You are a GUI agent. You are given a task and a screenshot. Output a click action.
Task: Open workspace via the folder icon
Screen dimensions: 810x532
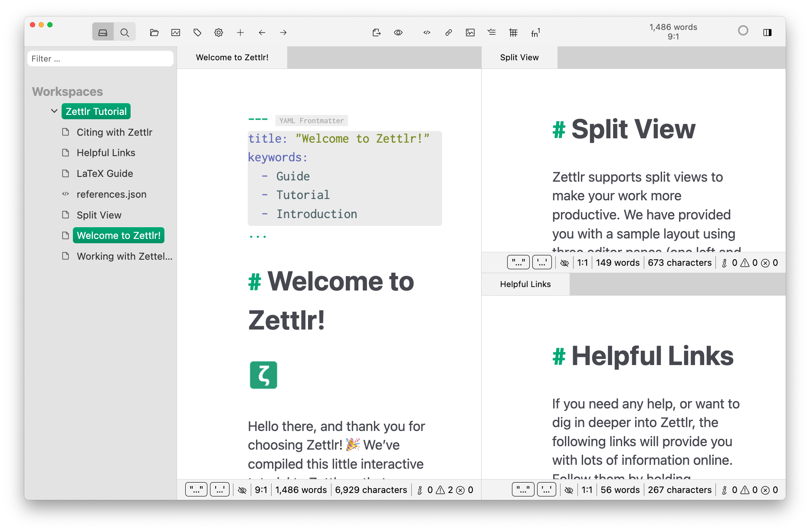(154, 32)
